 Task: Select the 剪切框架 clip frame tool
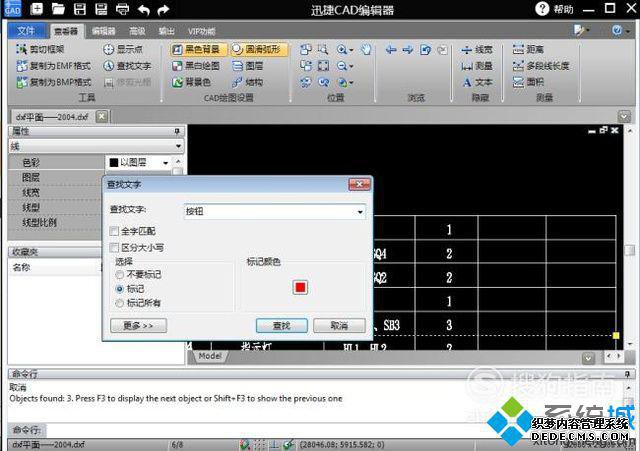(x=40, y=49)
